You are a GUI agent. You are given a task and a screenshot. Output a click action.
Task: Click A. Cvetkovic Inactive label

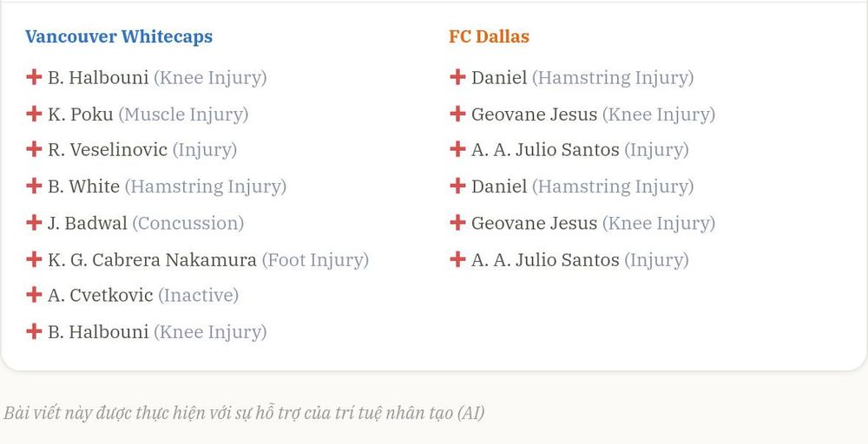point(198,295)
